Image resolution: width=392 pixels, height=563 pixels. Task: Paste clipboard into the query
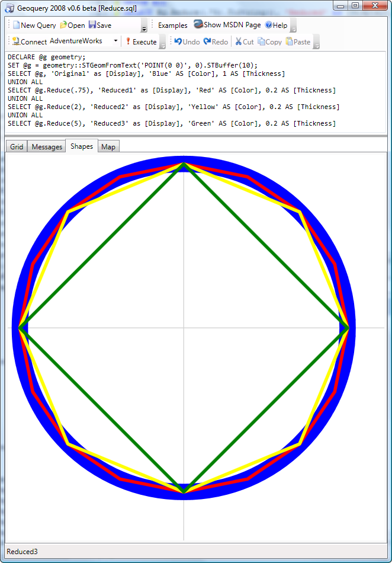(x=298, y=41)
